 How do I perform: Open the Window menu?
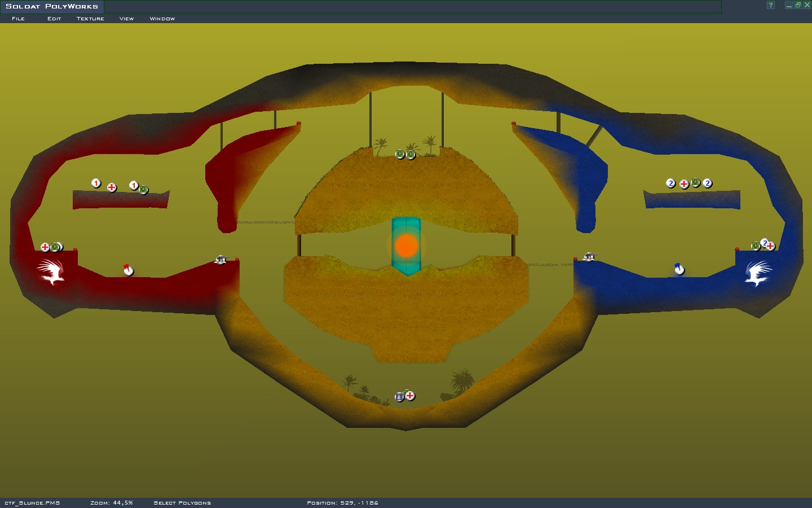point(162,19)
